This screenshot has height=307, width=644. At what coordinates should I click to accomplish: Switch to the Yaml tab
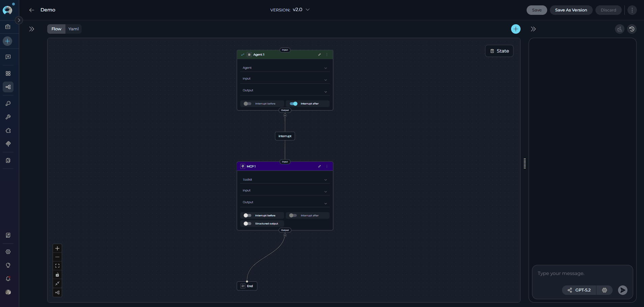click(74, 29)
